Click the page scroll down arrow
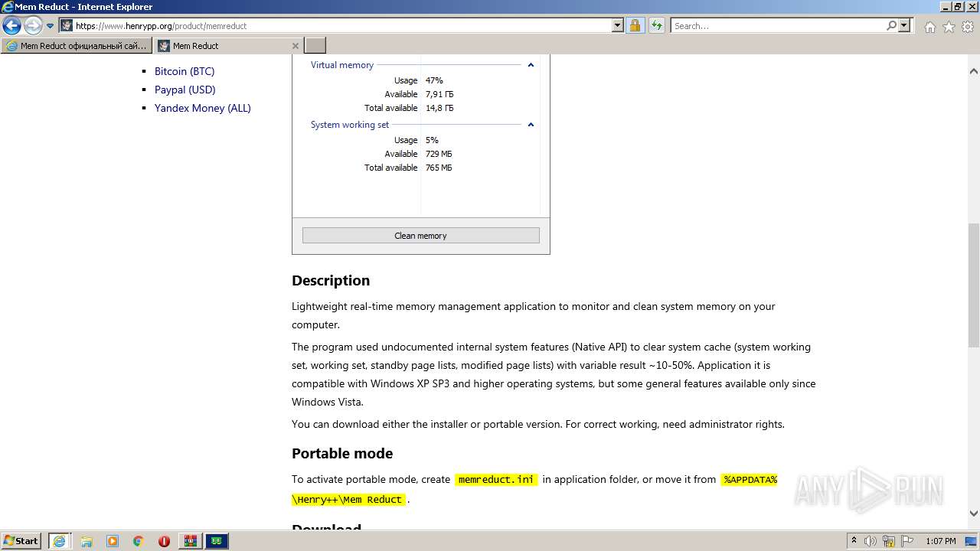This screenshot has height=551, width=980. [x=974, y=514]
